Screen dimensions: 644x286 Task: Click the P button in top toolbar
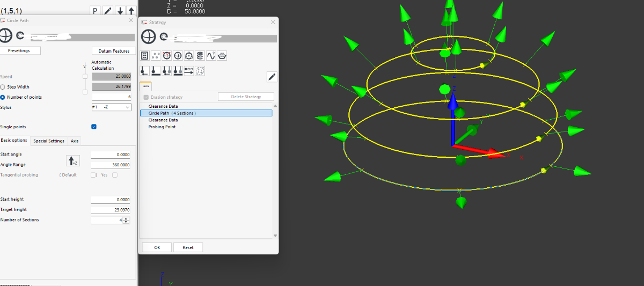click(95, 11)
